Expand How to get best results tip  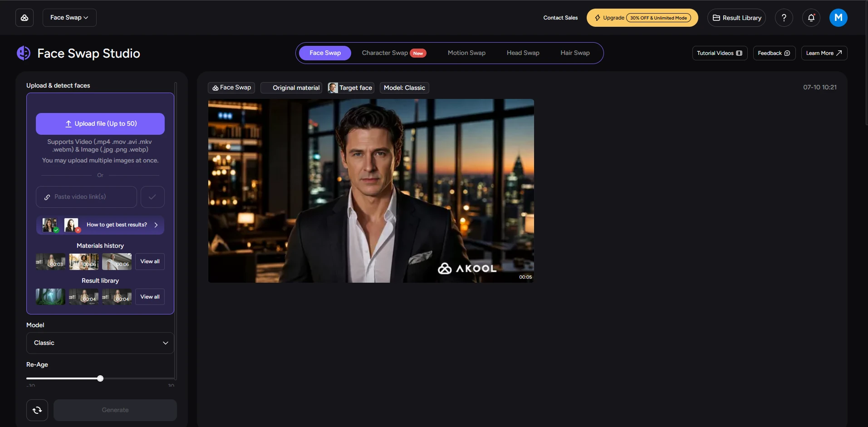pyautogui.click(x=100, y=225)
